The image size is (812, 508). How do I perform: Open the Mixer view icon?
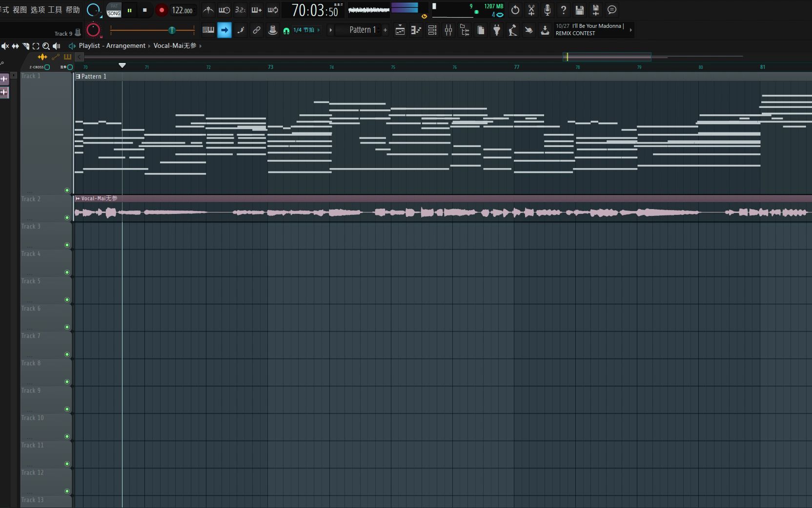pyautogui.click(x=448, y=30)
